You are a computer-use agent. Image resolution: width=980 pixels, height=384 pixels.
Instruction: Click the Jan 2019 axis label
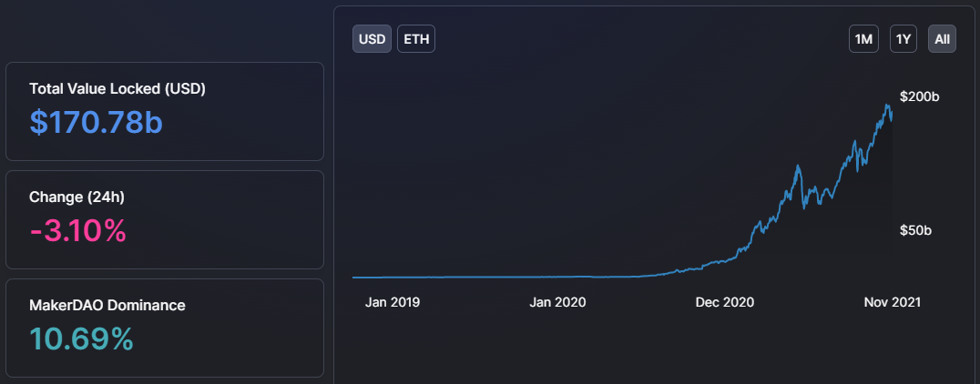pos(393,302)
